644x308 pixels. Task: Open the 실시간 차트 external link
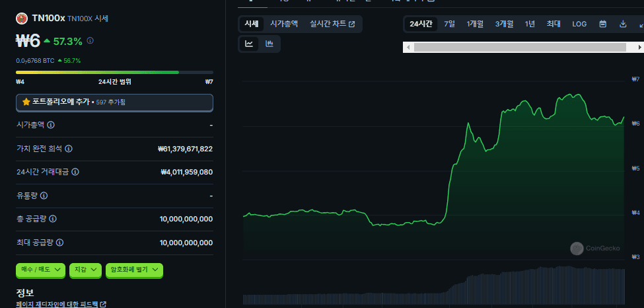(x=332, y=24)
